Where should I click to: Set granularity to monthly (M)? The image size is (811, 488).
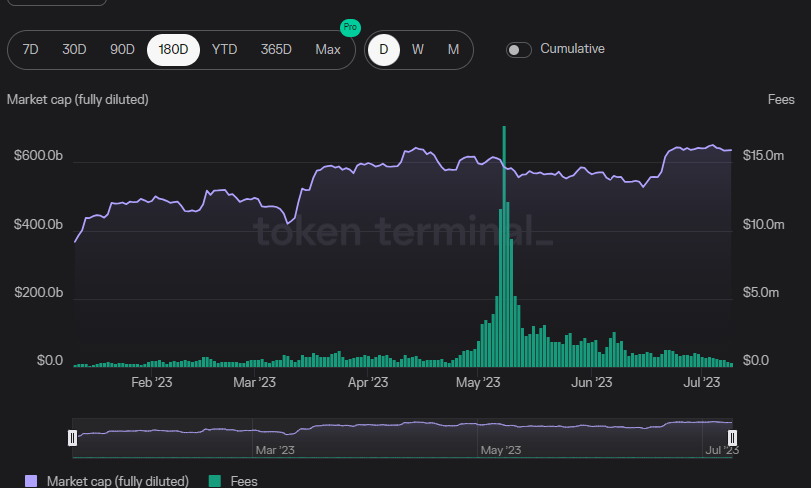pyautogui.click(x=453, y=49)
